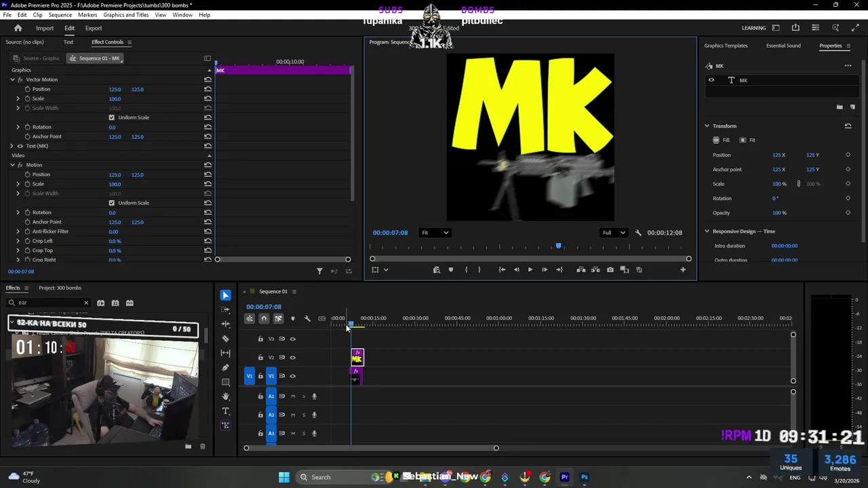The height and width of the screenshot is (488, 868).
Task: Expand Vector Motion Scale property
Action: (x=18, y=98)
